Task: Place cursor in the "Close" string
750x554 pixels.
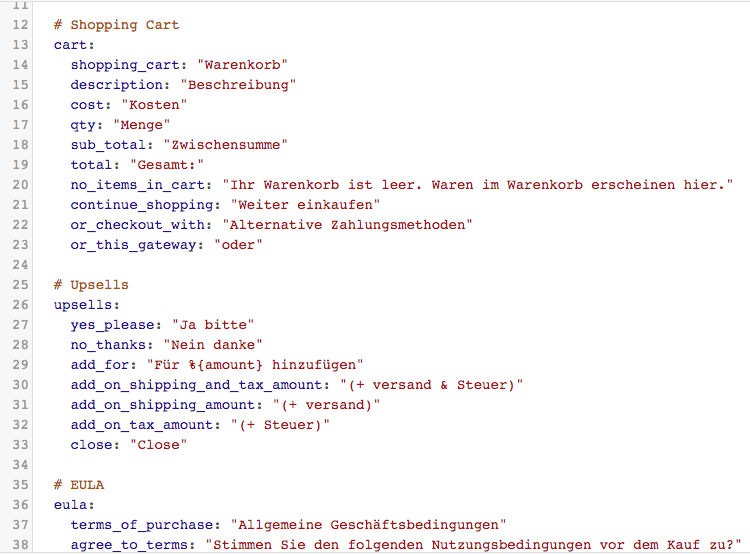Action: click(x=158, y=445)
